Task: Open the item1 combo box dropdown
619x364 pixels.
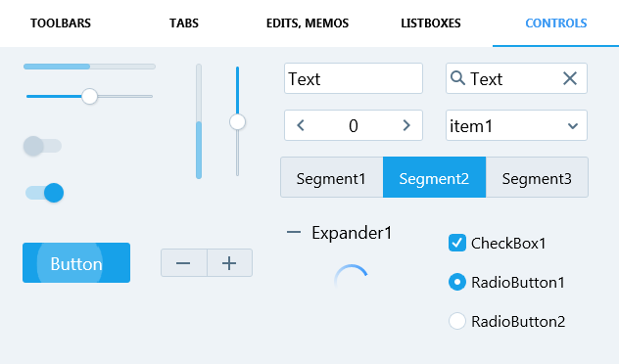Action: [516, 126]
